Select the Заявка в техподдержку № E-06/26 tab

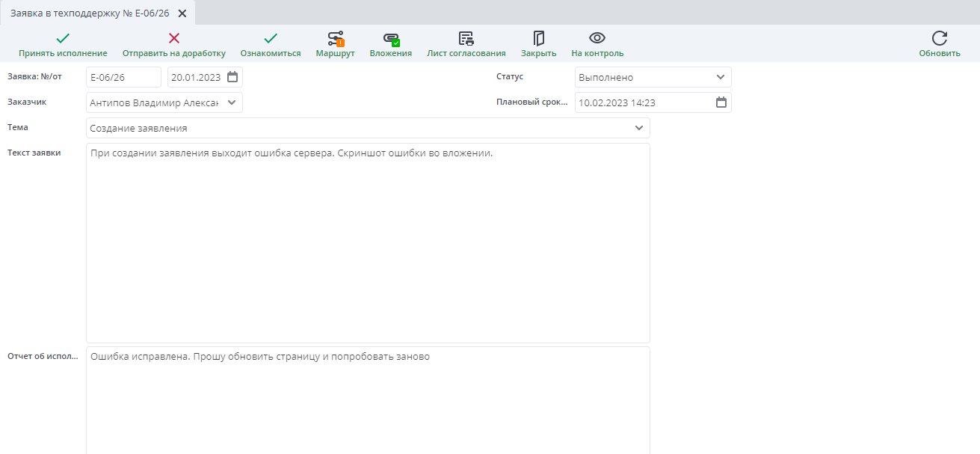[90, 13]
